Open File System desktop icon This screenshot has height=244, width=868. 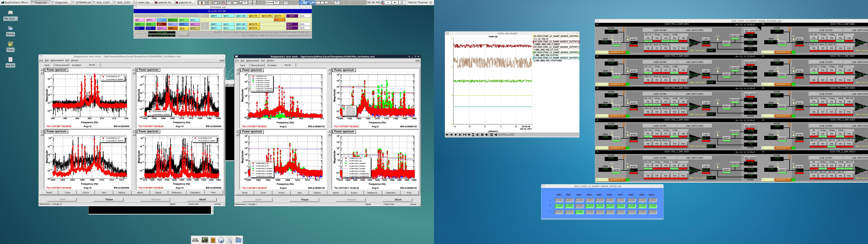[x=11, y=15]
